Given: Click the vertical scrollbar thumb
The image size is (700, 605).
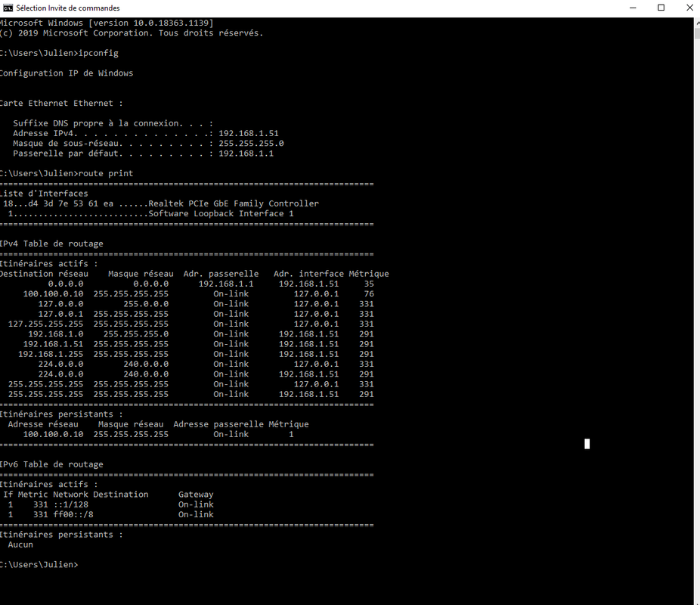Looking at the screenshot, I should [697, 33].
